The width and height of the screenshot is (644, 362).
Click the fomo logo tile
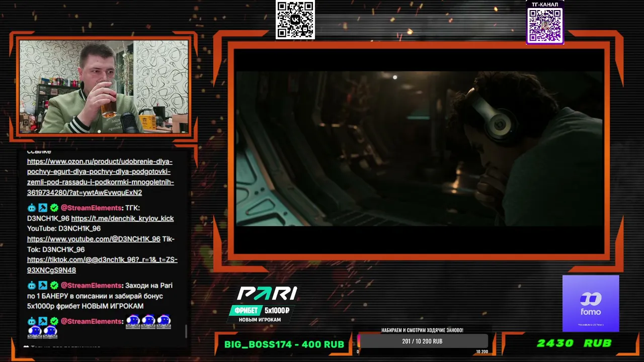point(591,303)
